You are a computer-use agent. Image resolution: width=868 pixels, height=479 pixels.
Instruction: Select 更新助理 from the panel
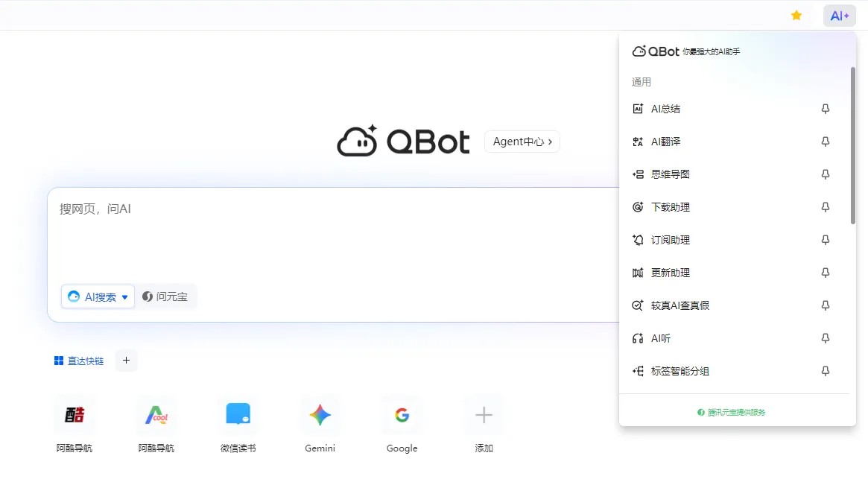coord(670,272)
